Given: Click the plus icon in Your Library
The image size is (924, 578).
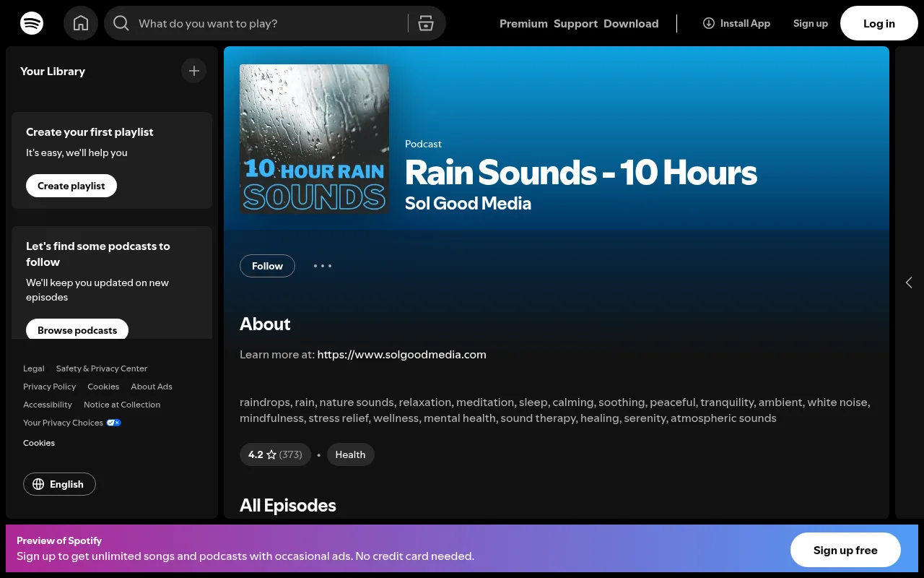Looking at the screenshot, I should pyautogui.click(x=193, y=71).
